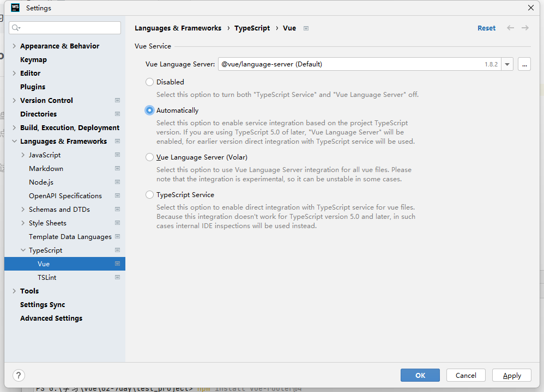This screenshot has height=392, width=544.
Task: Expand the Version Control section
Action: tap(14, 101)
